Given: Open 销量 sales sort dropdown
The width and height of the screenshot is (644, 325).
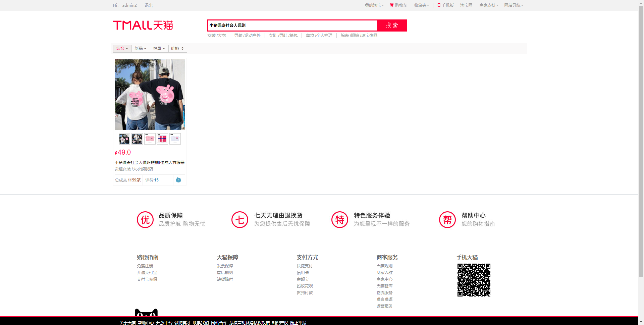Looking at the screenshot, I should pyautogui.click(x=159, y=49).
